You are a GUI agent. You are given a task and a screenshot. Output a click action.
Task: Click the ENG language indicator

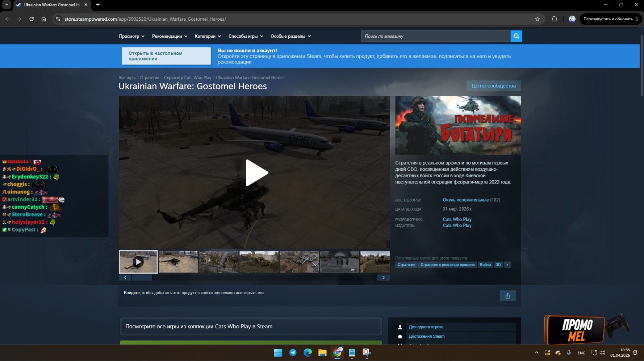[581, 353]
